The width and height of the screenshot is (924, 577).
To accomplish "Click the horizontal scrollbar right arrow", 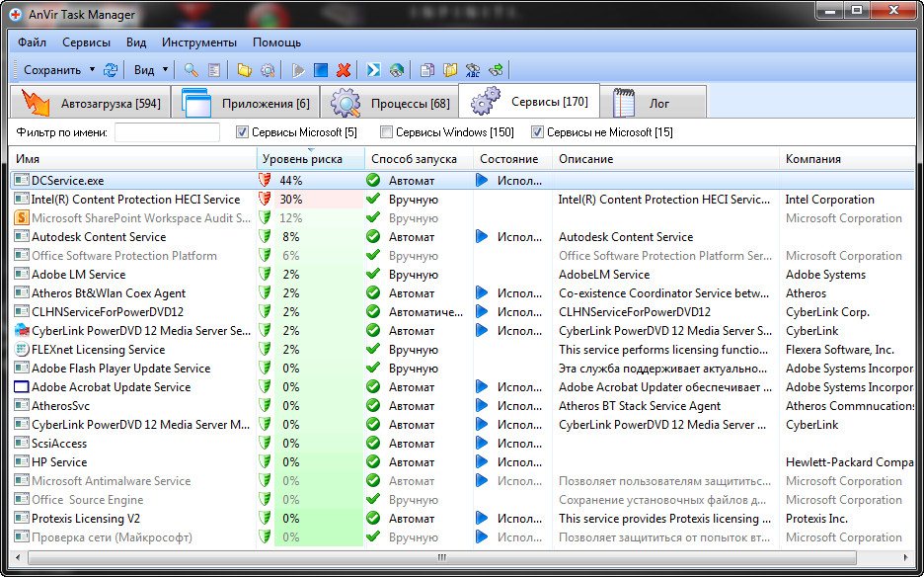I will (906, 557).
